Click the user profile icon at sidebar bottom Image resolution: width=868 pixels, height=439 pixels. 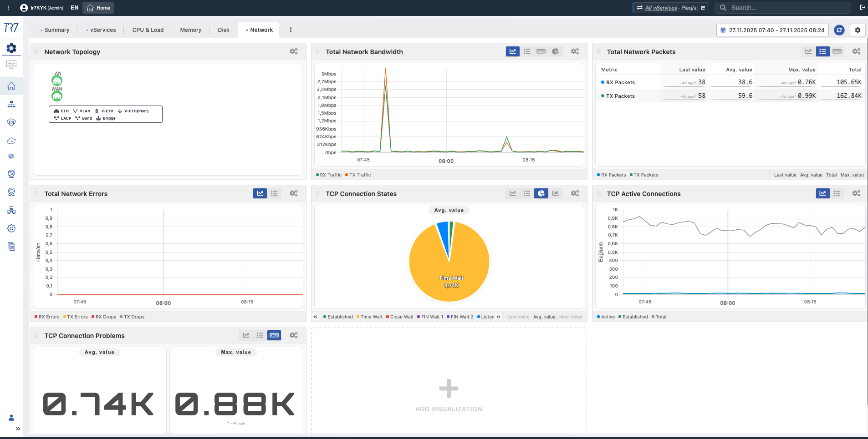coord(11,418)
